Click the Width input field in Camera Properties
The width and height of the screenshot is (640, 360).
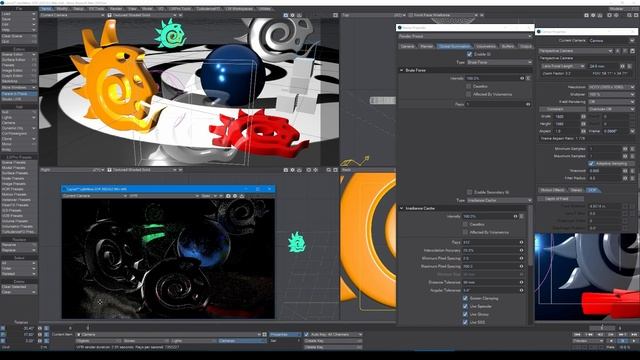coord(567,117)
